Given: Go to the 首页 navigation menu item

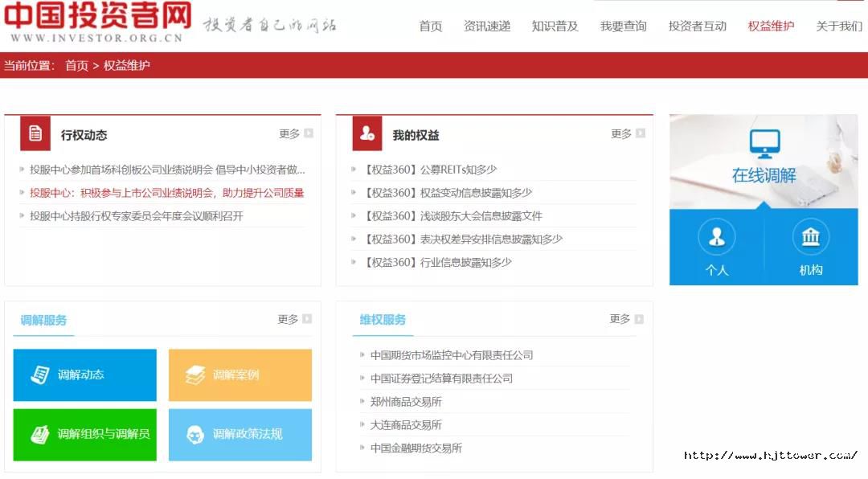Looking at the screenshot, I should coord(430,26).
